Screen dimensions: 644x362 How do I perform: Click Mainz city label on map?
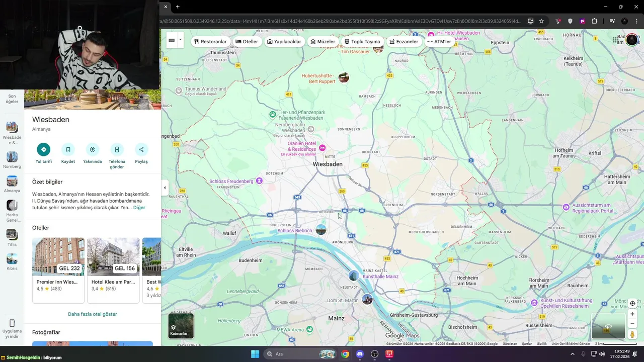click(336, 318)
